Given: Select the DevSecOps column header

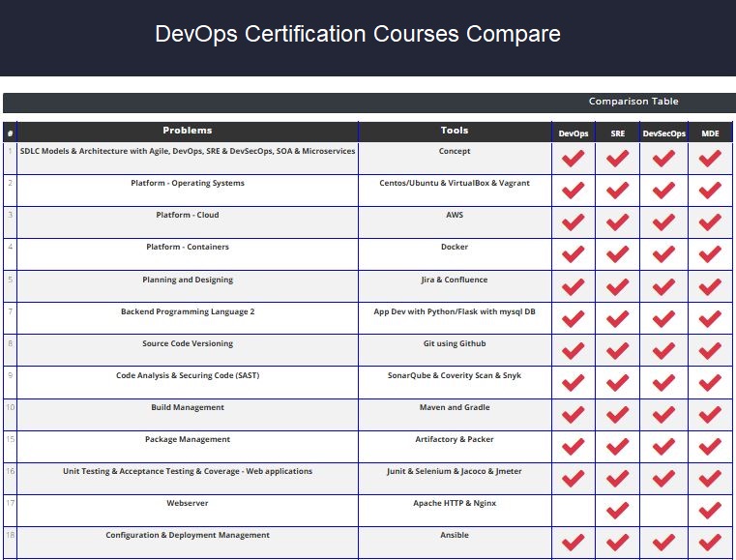Looking at the screenshot, I should point(663,133).
